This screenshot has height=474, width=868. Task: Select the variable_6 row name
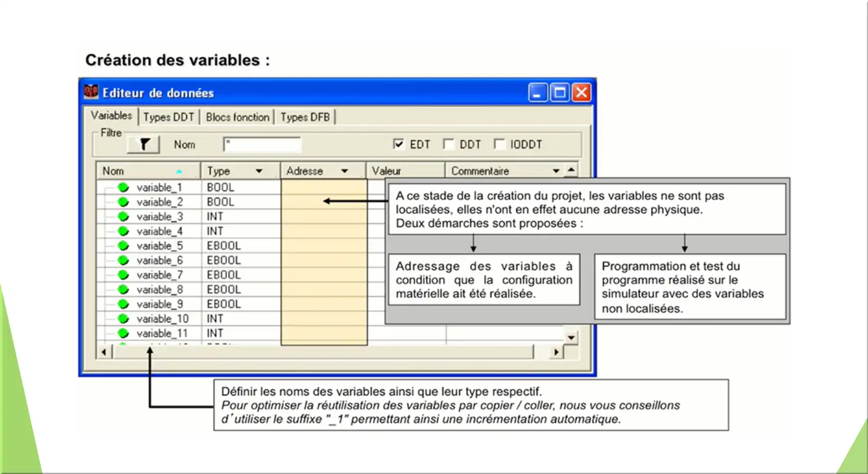159,260
